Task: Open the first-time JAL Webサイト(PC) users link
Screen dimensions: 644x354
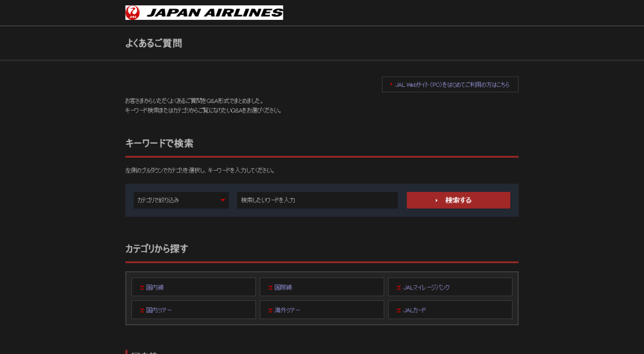Action: click(x=450, y=85)
